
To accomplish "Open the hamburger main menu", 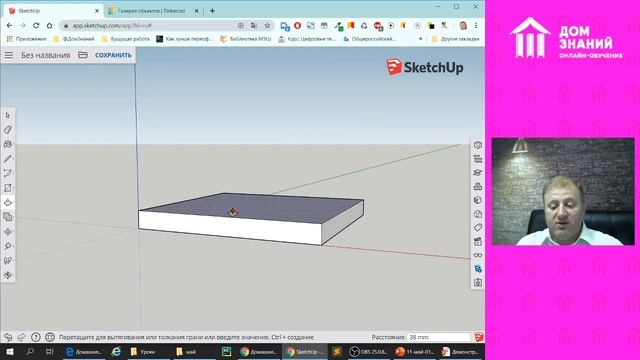I will pos(9,55).
